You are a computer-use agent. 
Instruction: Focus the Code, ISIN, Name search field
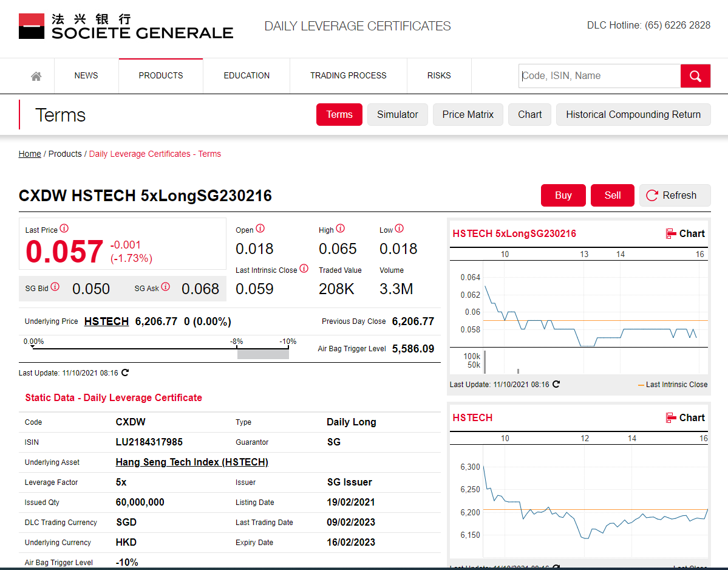tap(599, 76)
